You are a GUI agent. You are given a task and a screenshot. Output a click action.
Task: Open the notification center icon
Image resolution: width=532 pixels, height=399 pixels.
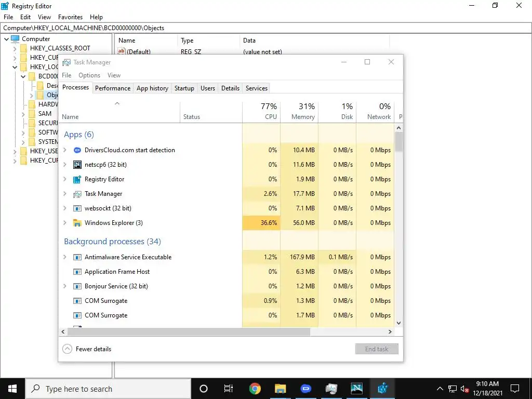pos(515,389)
